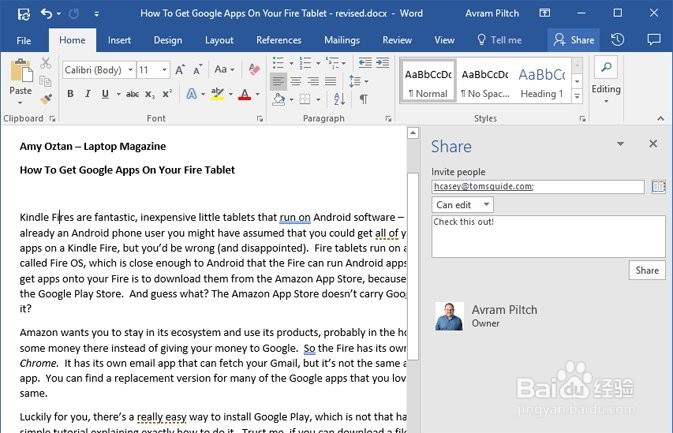Switch to the Insert tab

[x=119, y=40]
